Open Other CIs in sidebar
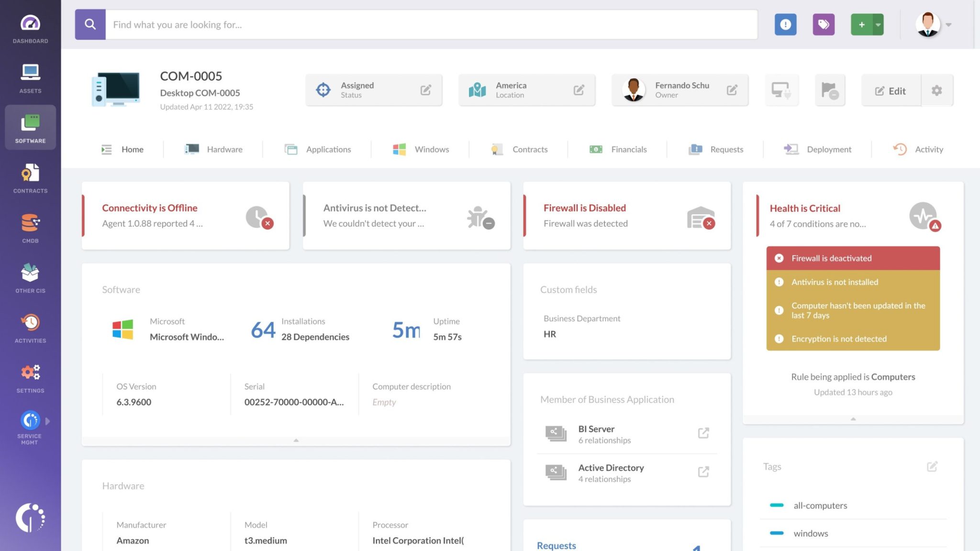 tap(30, 277)
